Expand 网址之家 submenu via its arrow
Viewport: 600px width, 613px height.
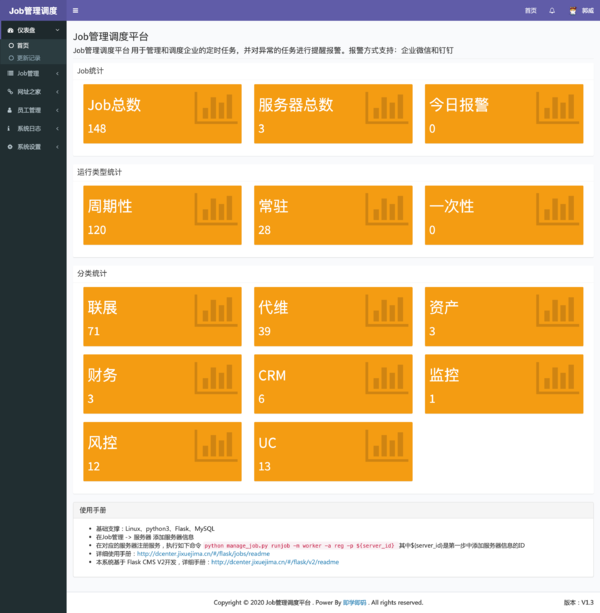(x=57, y=91)
